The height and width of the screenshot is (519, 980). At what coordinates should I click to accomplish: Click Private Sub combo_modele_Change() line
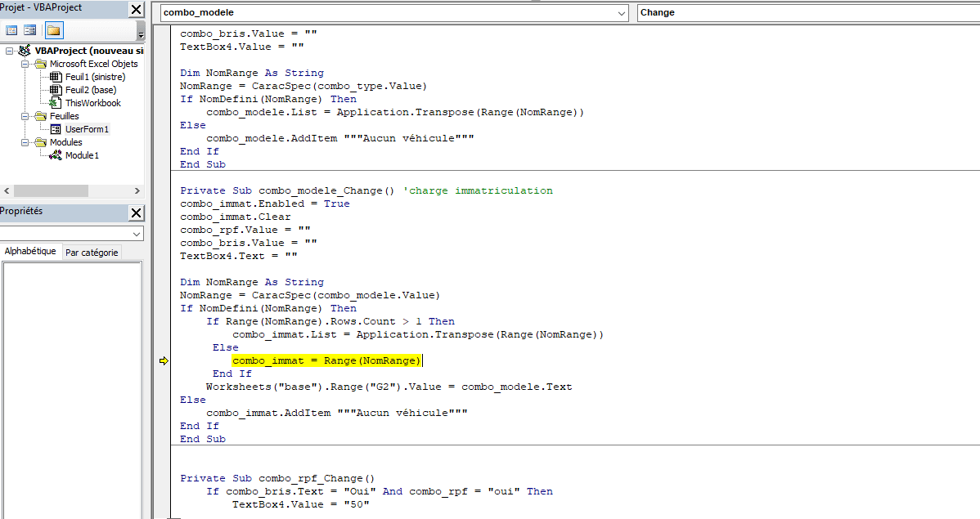coord(287,190)
